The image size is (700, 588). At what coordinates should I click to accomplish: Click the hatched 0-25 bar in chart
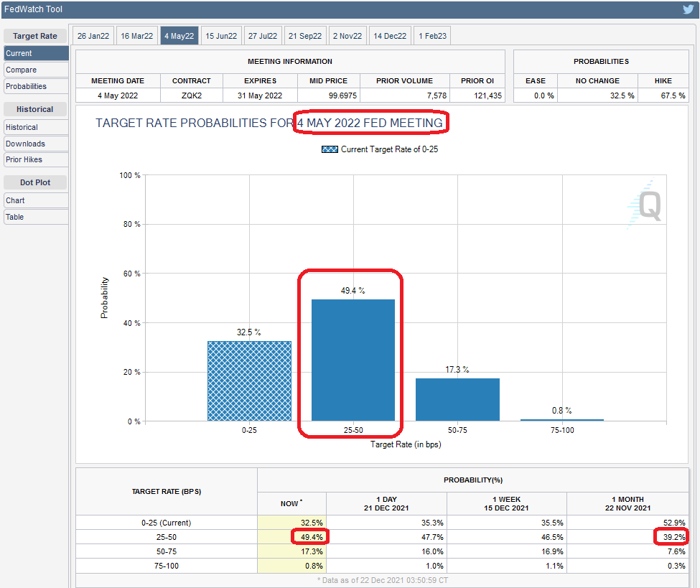(249, 381)
